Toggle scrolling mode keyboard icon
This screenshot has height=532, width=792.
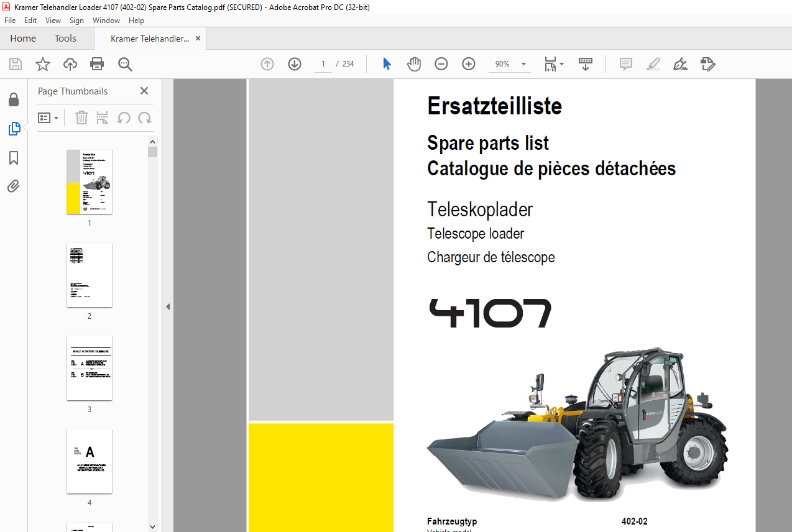[585, 64]
